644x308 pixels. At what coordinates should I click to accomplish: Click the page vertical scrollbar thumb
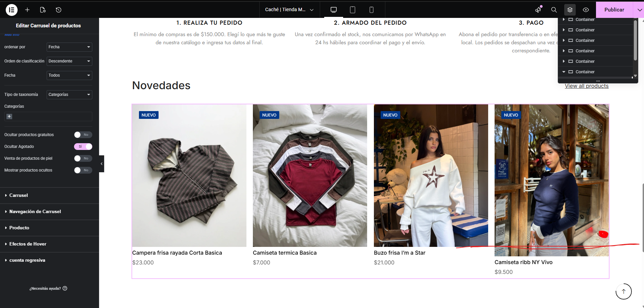(x=643, y=218)
